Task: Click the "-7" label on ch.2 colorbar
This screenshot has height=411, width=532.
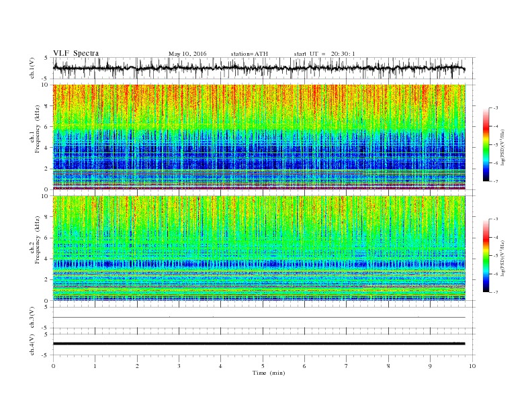Action: click(496, 292)
